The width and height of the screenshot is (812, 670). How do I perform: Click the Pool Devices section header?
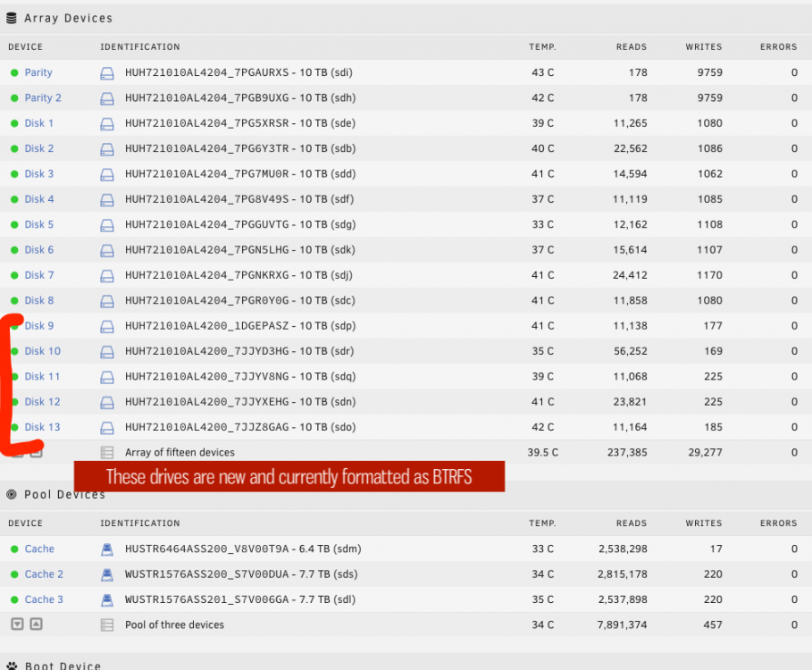[x=64, y=495]
